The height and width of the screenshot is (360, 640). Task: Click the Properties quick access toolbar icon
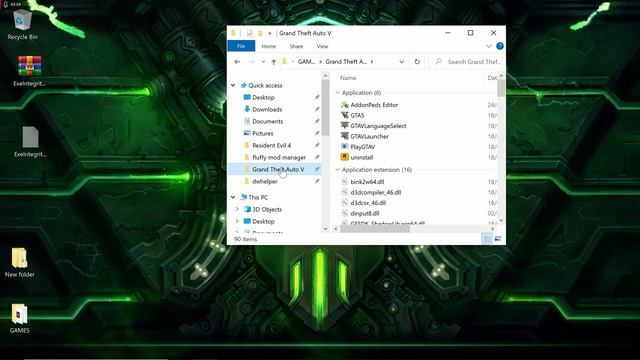click(249, 33)
